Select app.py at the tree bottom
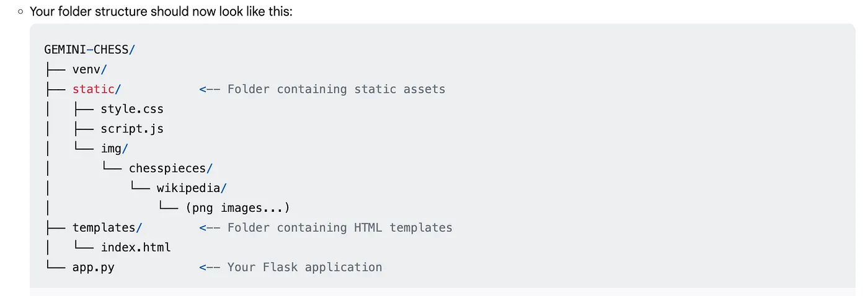The height and width of the screenshot is (296, 868). pos(94,268)
